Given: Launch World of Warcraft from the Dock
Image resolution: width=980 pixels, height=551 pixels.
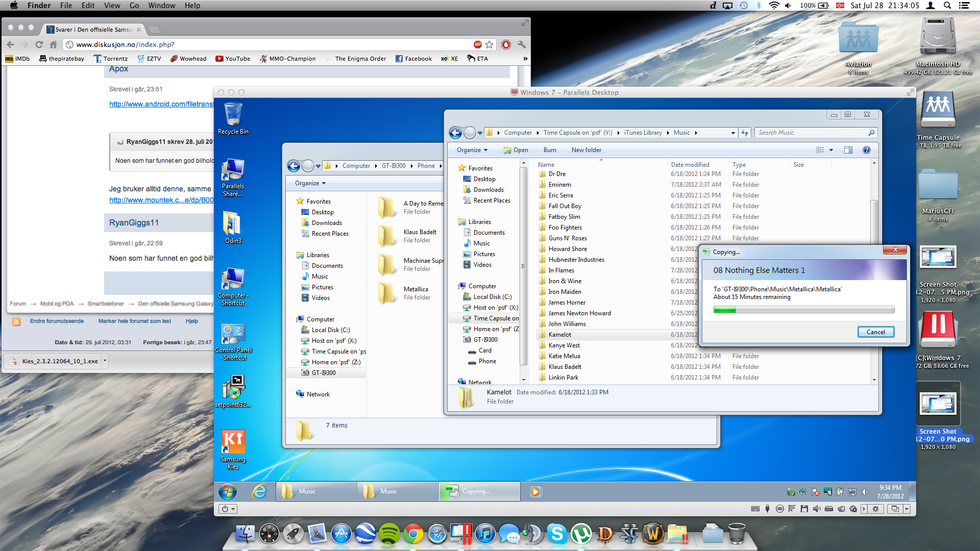Looking at the screenshot, I should 653,534.
